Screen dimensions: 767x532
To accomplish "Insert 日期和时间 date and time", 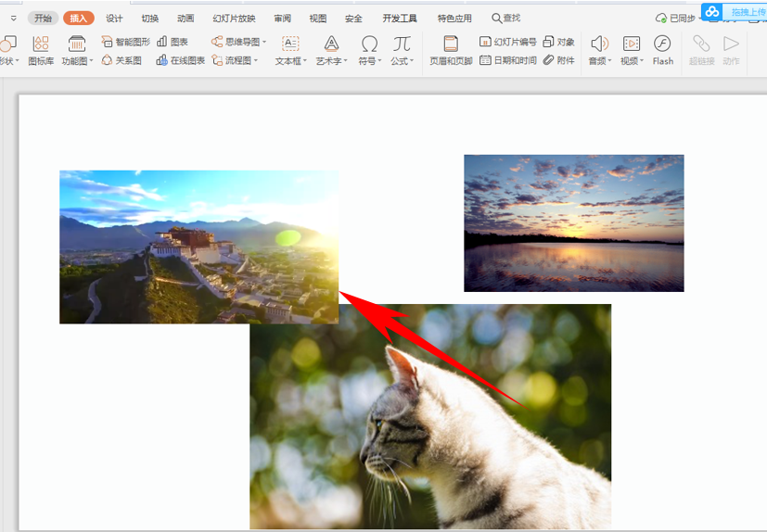I will (507, 60).
